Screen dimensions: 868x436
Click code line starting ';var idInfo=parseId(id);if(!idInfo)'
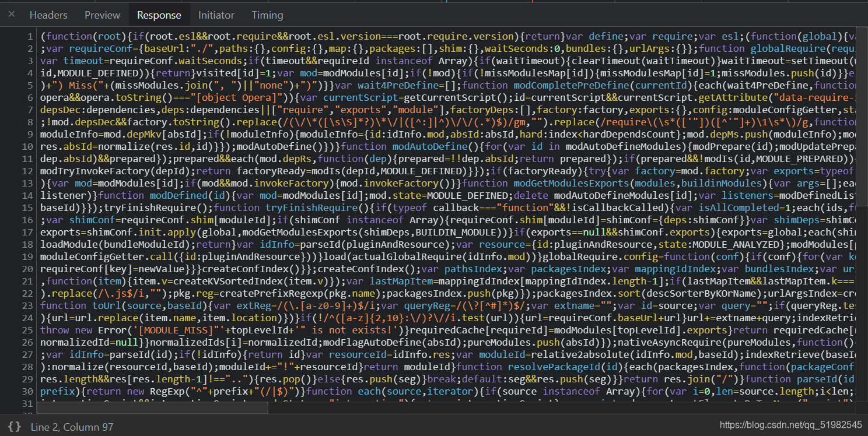click(x=449, y=354)
